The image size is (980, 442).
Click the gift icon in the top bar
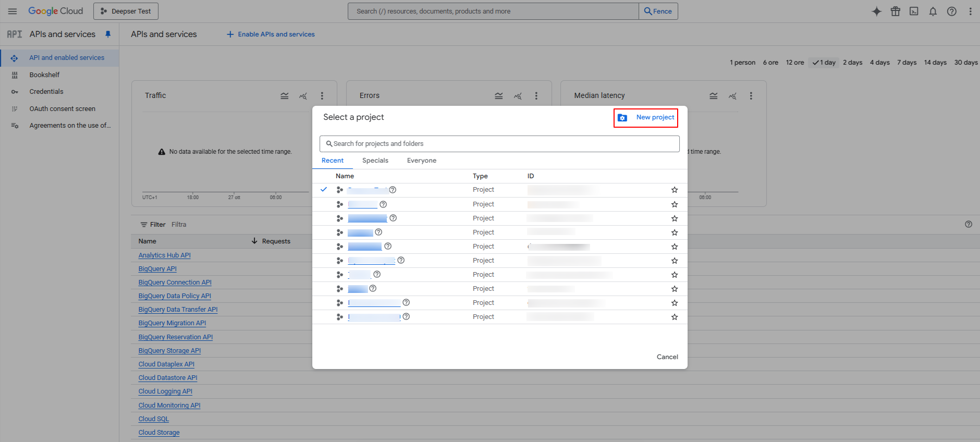[x=896, y=11]
